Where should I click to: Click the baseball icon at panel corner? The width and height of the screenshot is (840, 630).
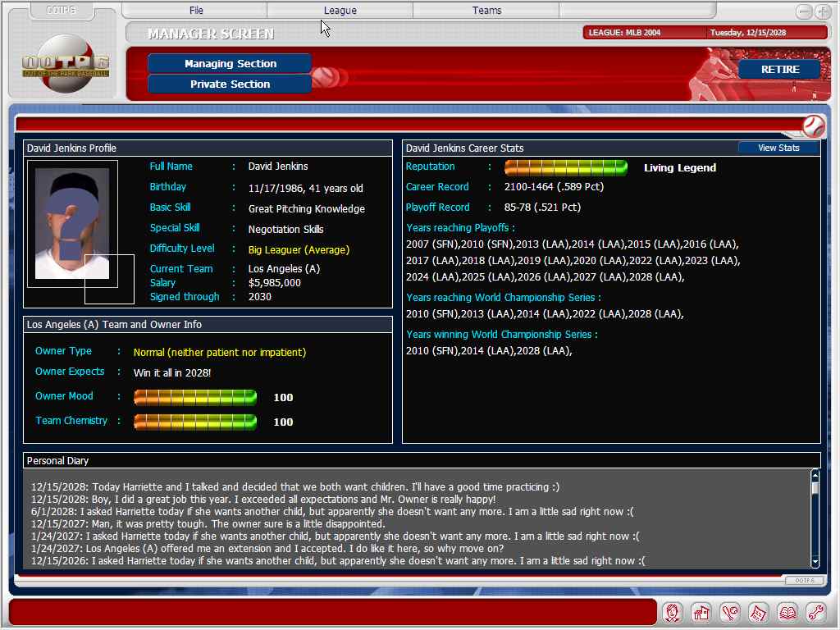pyautogui.click(x=814, y=126)
